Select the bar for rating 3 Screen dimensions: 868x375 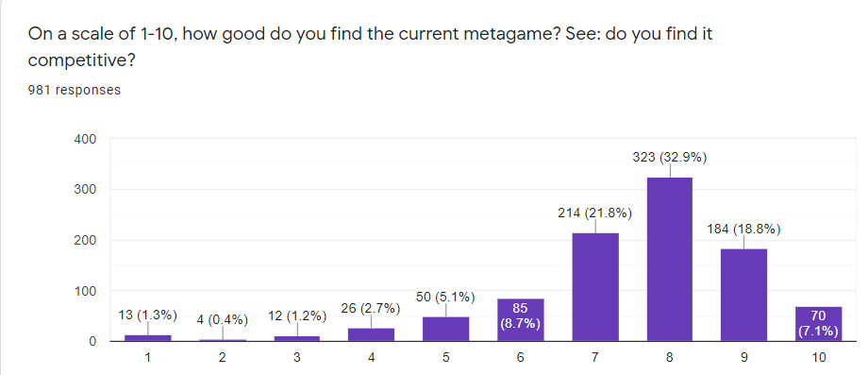point(296,338)
